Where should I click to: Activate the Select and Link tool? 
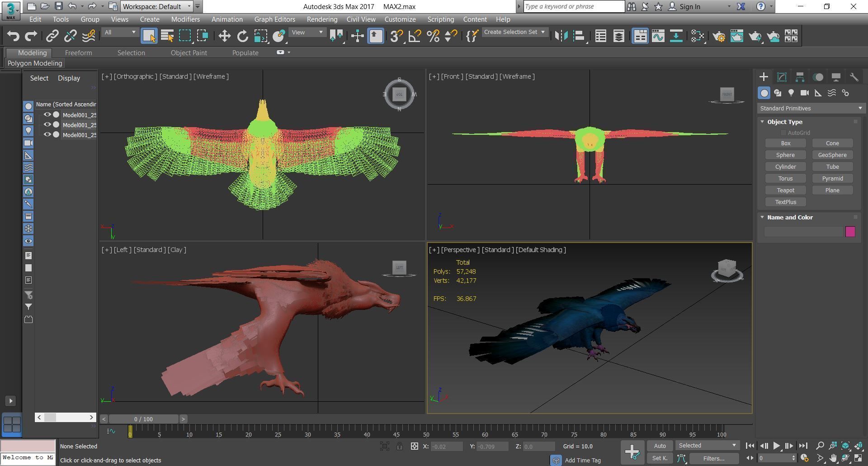click(x=52, y=36)
